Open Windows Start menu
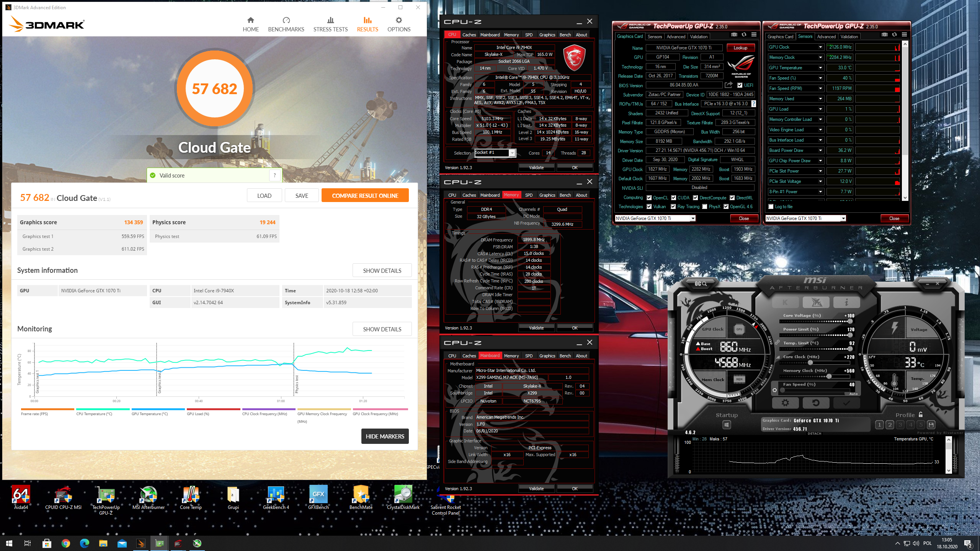The width and height of the screenshot is (980, 551). (x=9, y=543)
